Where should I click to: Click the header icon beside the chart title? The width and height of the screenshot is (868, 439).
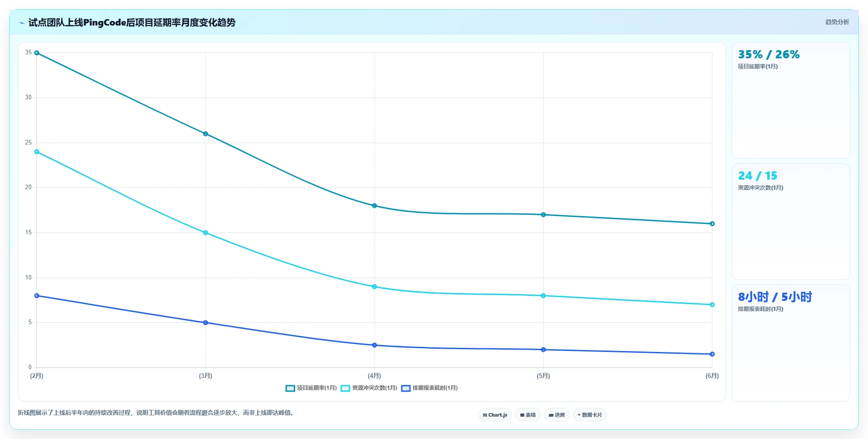tap(21, 23)
